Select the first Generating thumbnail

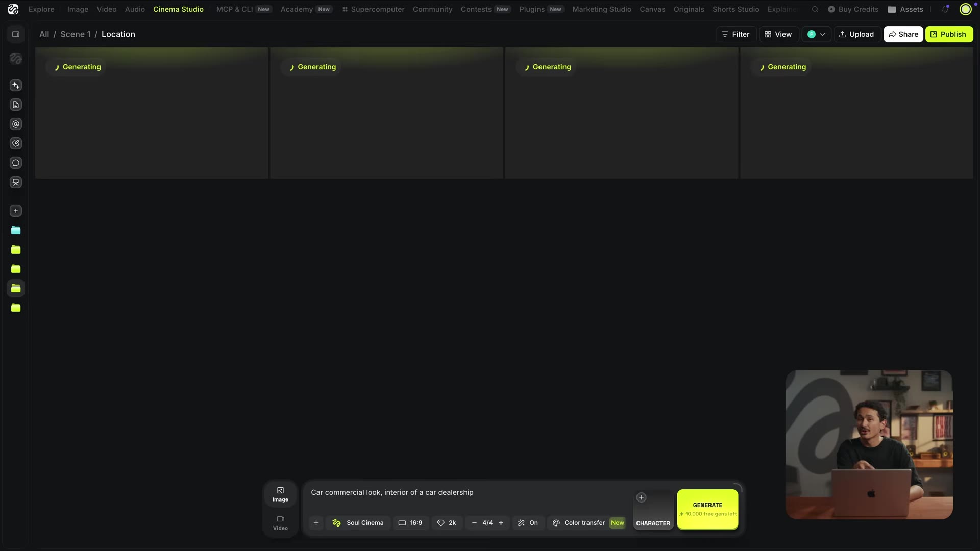point(152,113)
